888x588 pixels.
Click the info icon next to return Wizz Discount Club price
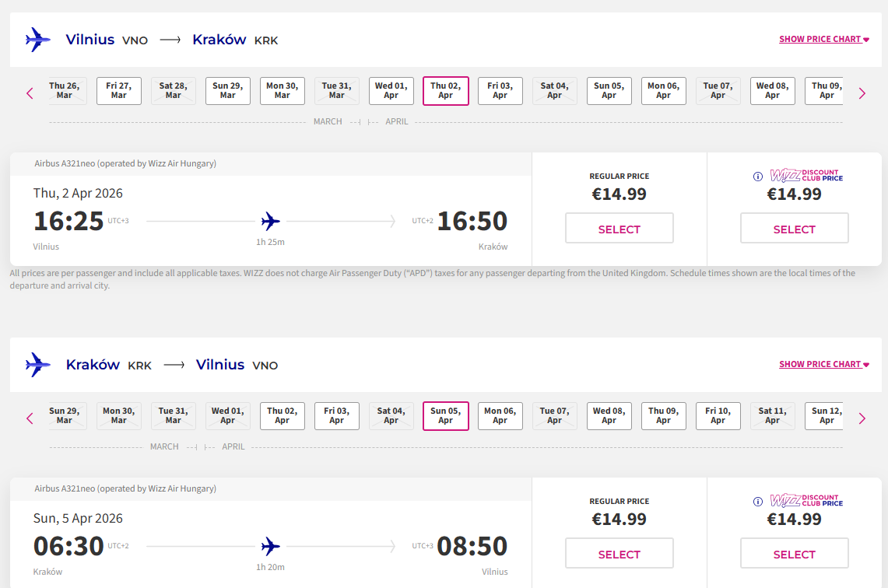758,502
